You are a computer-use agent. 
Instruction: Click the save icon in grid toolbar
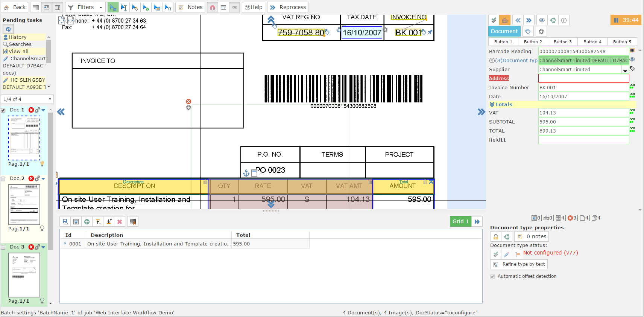click(65, 222)
